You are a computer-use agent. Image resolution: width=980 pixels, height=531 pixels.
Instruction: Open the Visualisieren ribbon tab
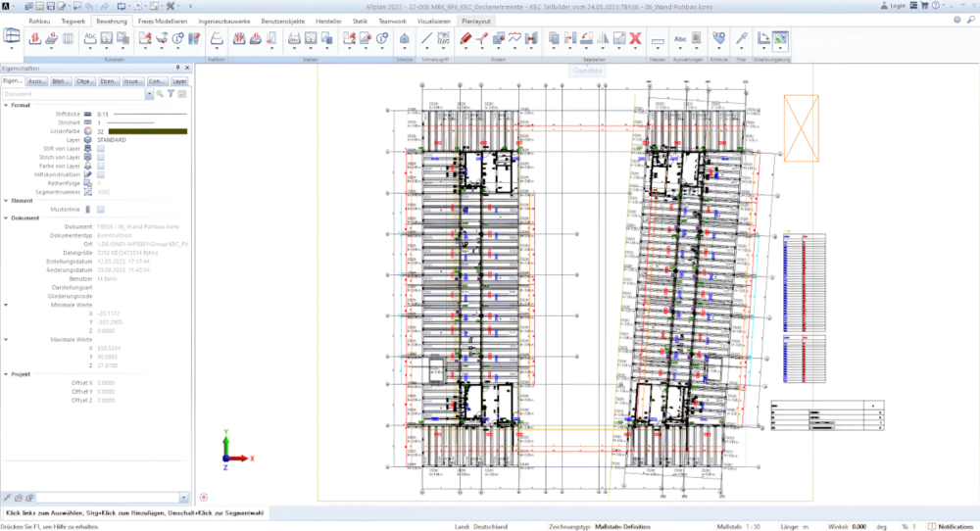click(434, 19)
